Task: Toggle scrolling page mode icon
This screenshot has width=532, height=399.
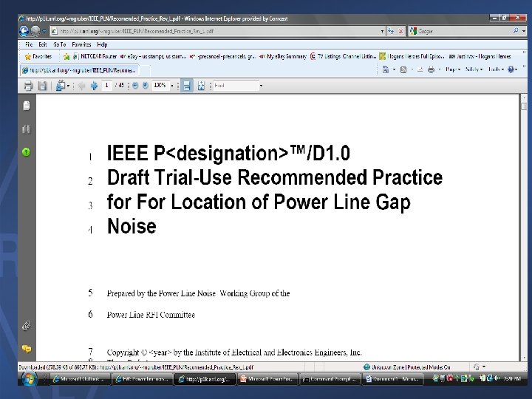Action: pyautogui.click(x=187, y=86)
